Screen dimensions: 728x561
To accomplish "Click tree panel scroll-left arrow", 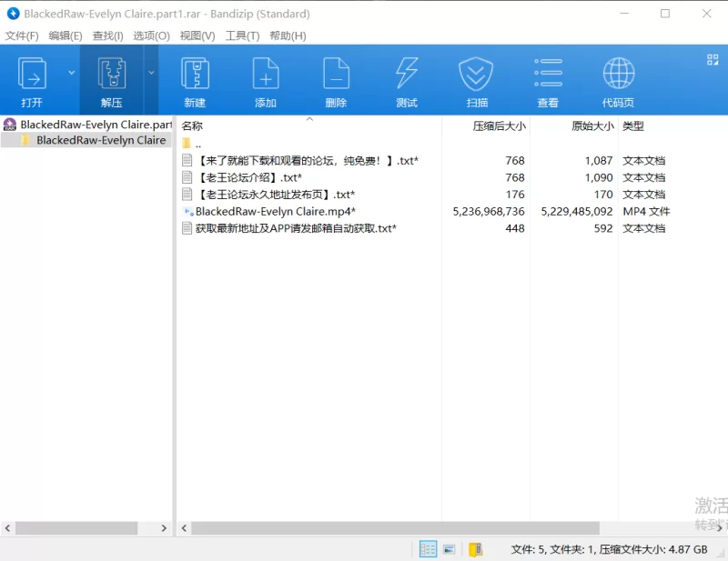I will (7, 528).
